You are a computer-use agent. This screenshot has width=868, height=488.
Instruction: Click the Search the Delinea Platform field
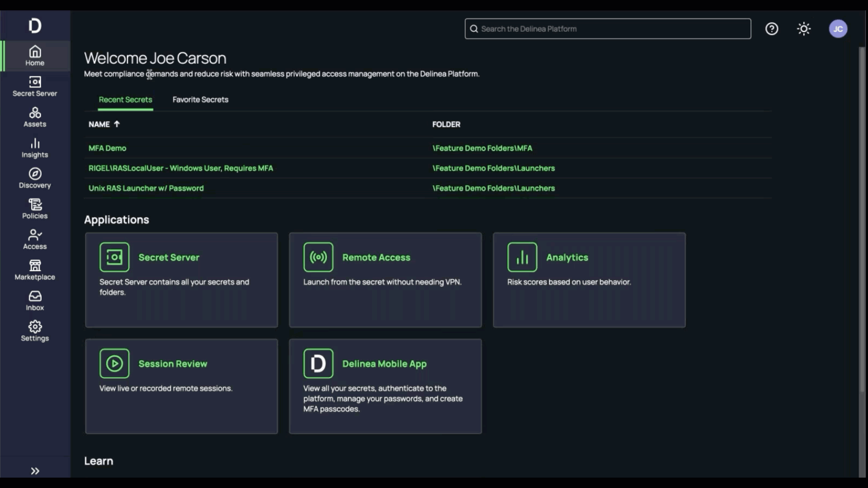point(608,28)
